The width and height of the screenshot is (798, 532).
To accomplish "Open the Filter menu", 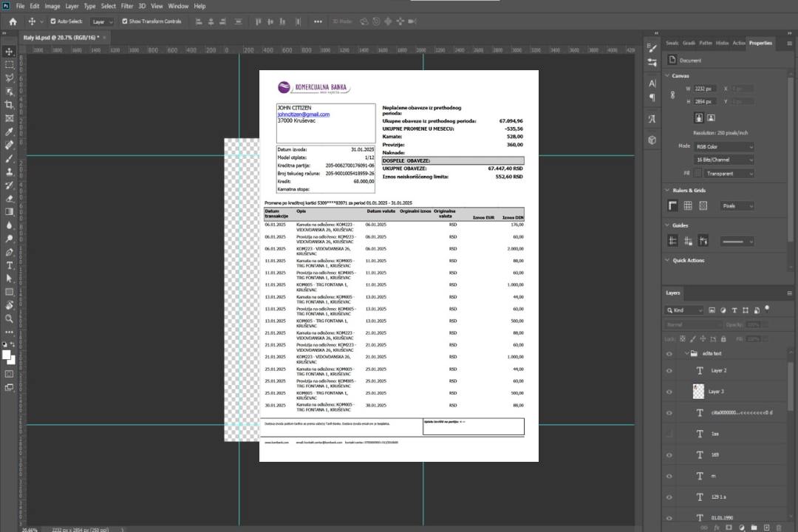I will (127, 6).
